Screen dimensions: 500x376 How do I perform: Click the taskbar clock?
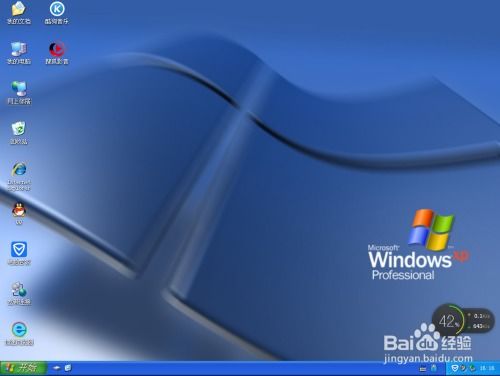(x=487, y=368)
